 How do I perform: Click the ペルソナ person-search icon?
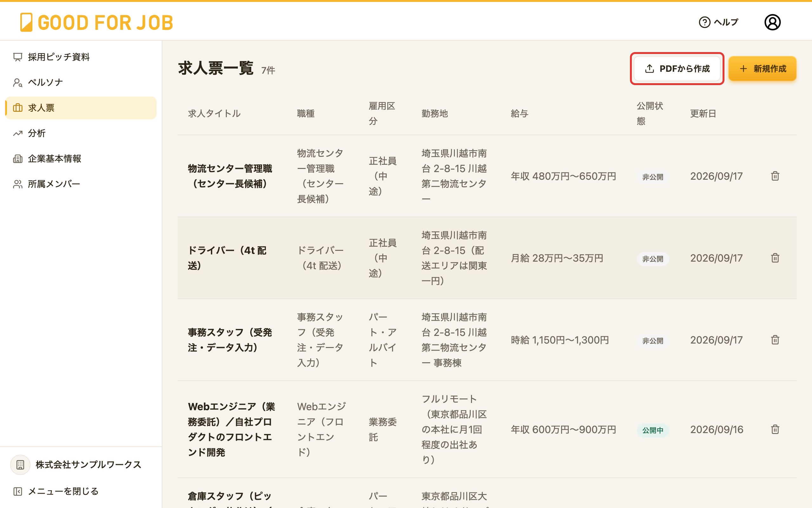[18, 82]
